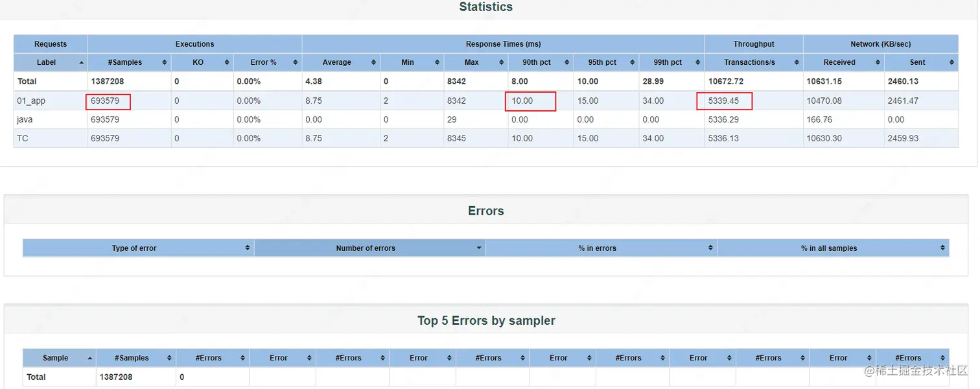
Task: Click received value 10630.30
Action: pos(824,139)
